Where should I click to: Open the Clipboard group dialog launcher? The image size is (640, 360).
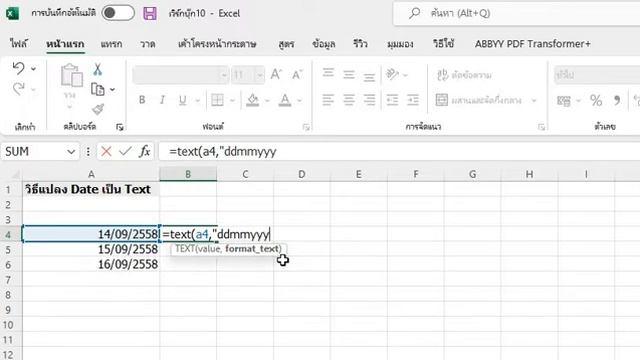pos(120,127)
